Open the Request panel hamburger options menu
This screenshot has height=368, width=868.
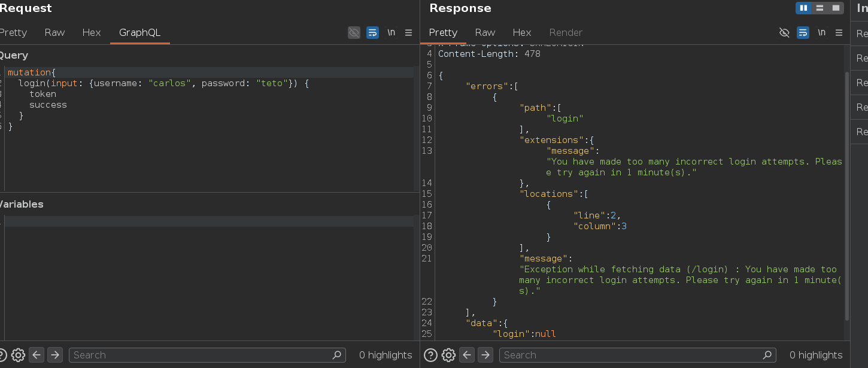coord(409,32)
